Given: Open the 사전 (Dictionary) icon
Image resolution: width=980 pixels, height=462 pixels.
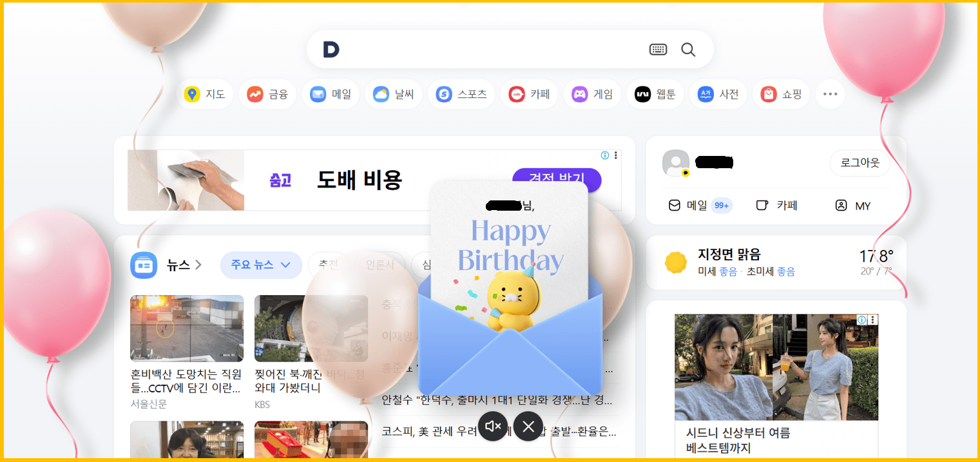Looking at the screenshot, I should (718, 93).
